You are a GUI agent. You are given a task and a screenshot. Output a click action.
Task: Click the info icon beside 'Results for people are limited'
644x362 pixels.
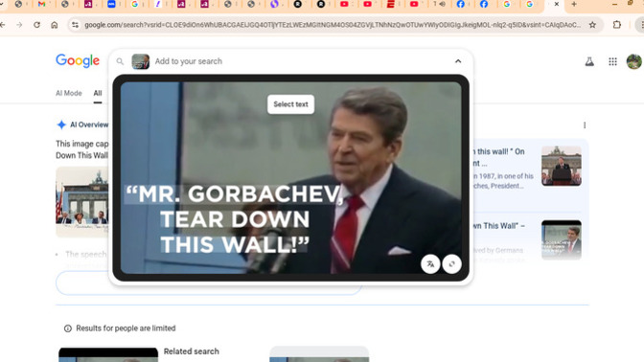[68, 328]
